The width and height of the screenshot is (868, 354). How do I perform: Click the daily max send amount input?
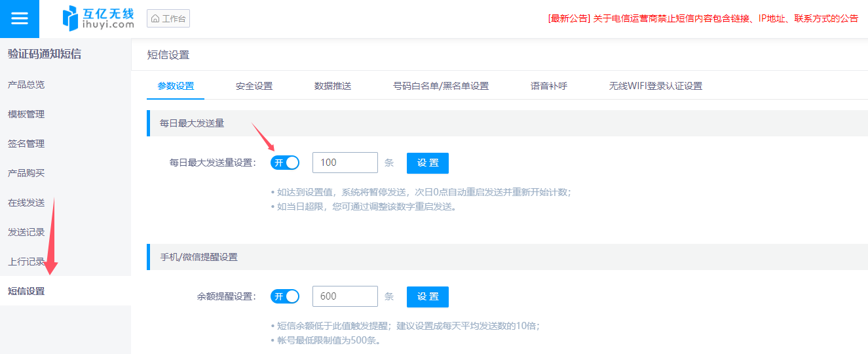point(345,163)
